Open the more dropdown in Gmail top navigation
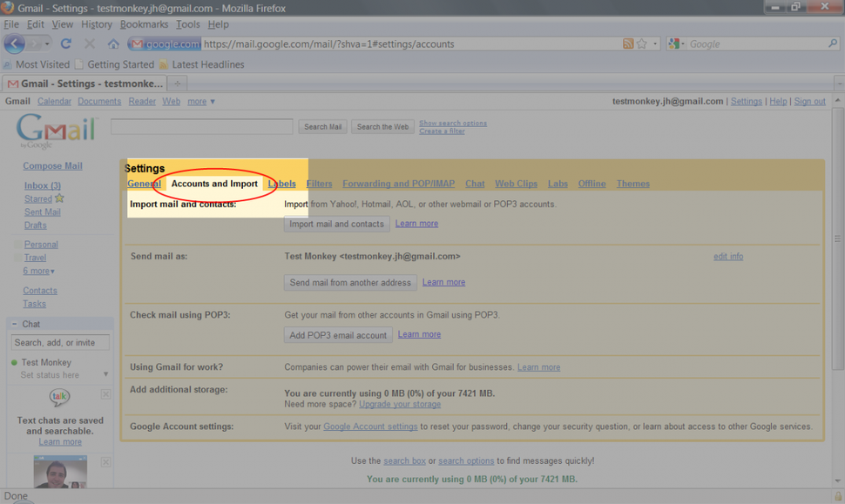Screen dimensions: 845x504 (198, 101)
